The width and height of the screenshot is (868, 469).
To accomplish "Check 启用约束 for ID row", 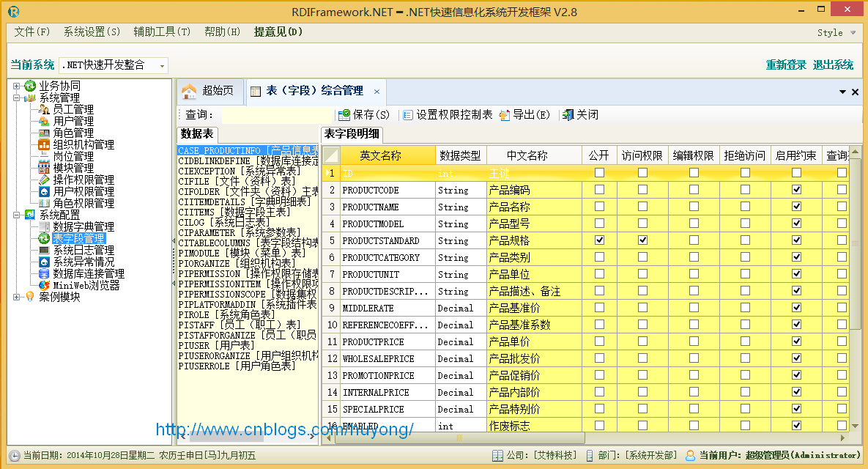I will 797,173.
